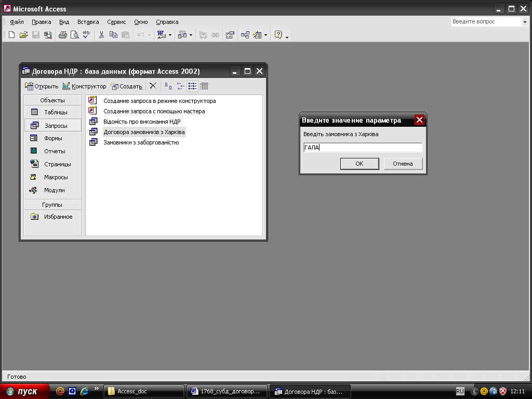Viewport: 532px width, 399px height.
Task: Expand the Analyze dropdown arrow
Action: click(191, 35)
